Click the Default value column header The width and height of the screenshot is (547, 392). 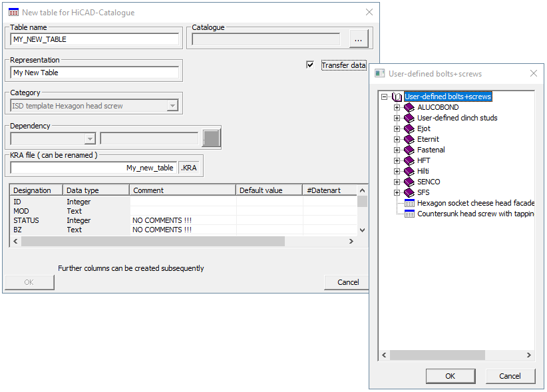[269, 190]
